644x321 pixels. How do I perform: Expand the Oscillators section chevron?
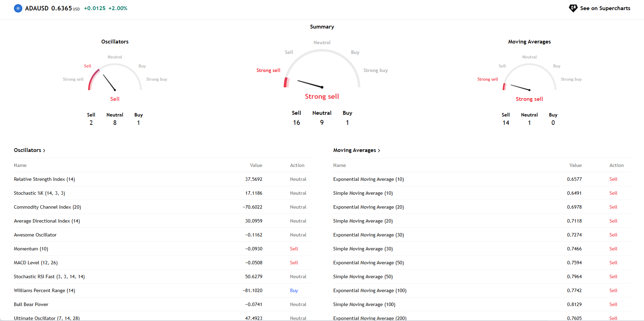44,151
